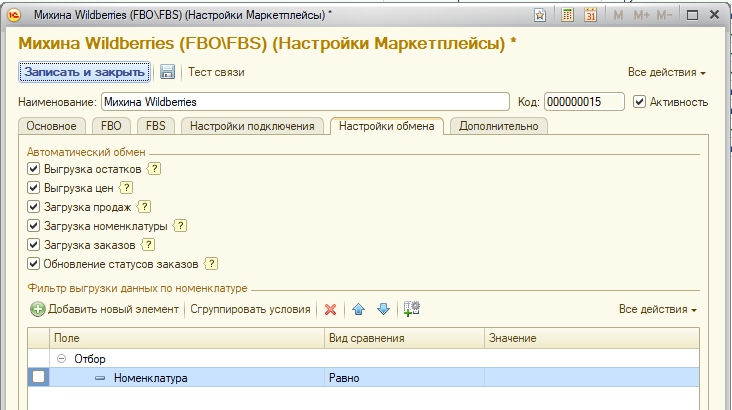Click the 1C application logo icon
Screen dimensions: 732x410
click(14, 15)
